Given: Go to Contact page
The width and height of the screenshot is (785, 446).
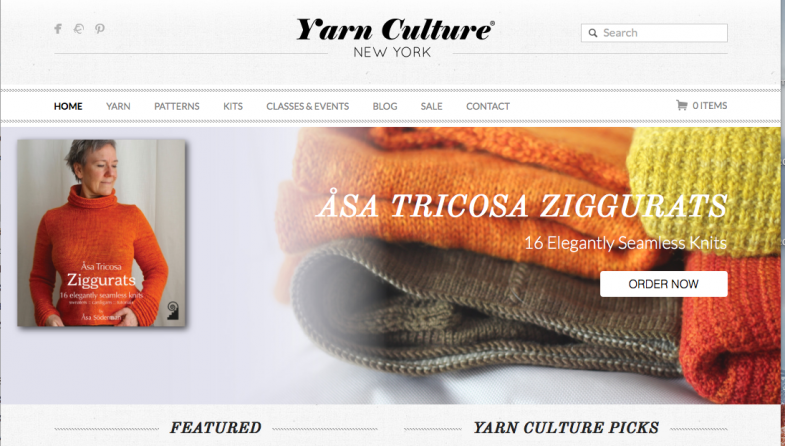Looking at the screenshot, I should click(488, 106).
